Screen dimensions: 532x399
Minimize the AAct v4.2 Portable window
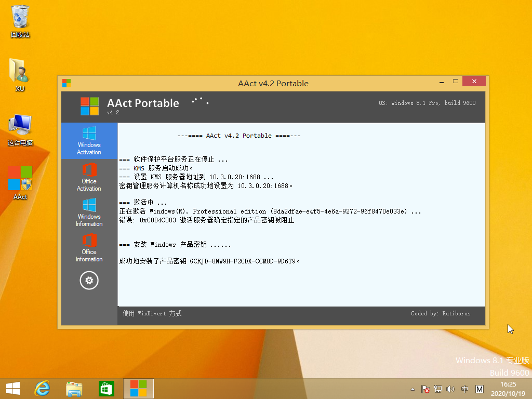point(441,82)
